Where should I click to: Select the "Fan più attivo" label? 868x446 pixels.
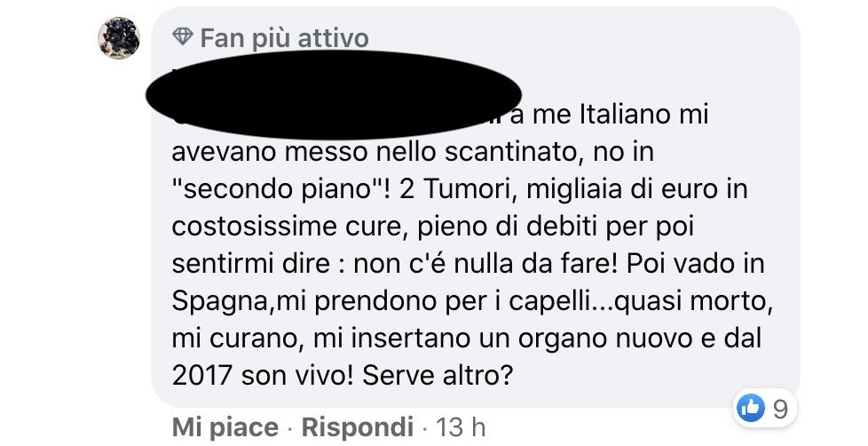(284, 38)
